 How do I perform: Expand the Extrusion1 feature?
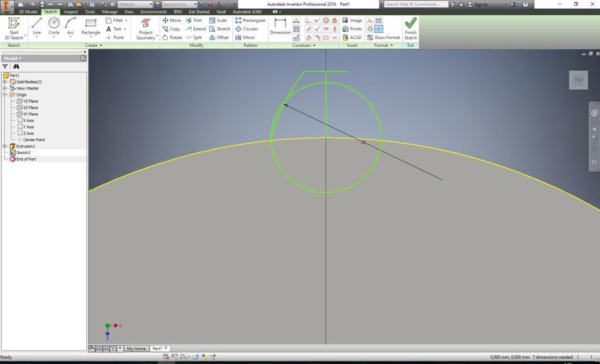pos(5,147)
